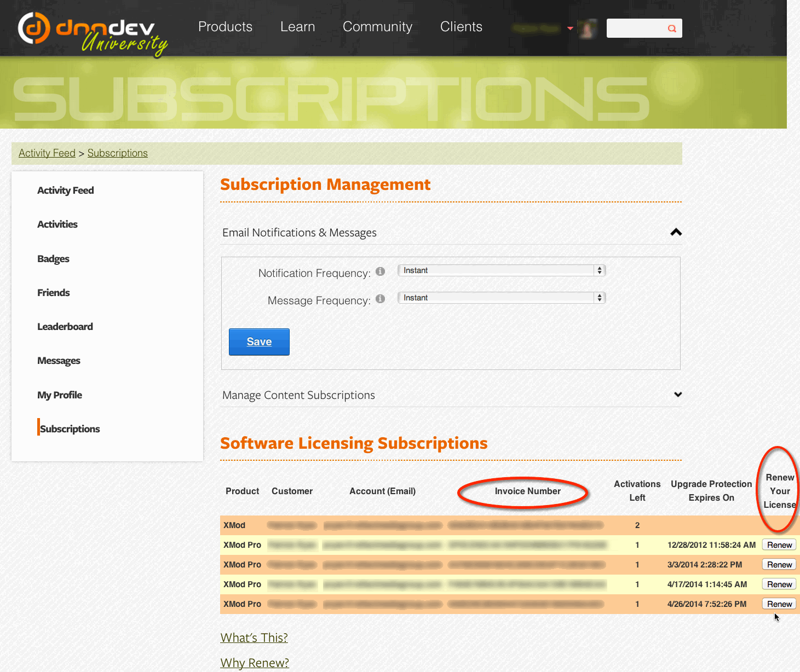Open the Why Renew? link
The width and height of the screenshot is (800, 672).
pyautogui.click(x=255, y=663)
